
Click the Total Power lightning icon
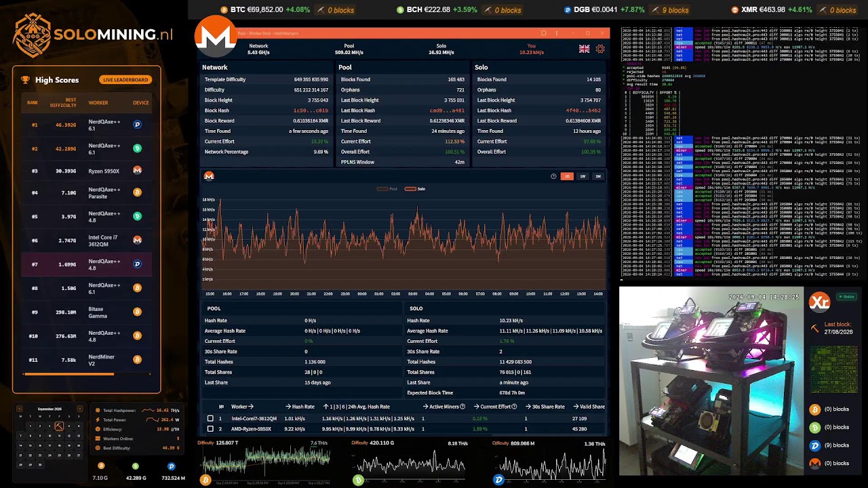(x=98, y=420)
